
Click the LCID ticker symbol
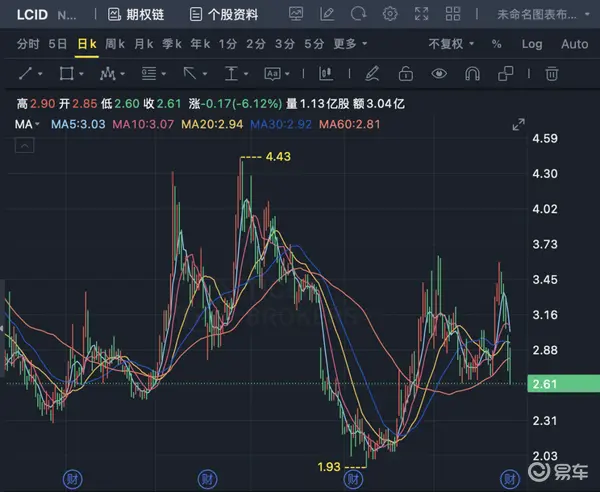pos(32,15)
